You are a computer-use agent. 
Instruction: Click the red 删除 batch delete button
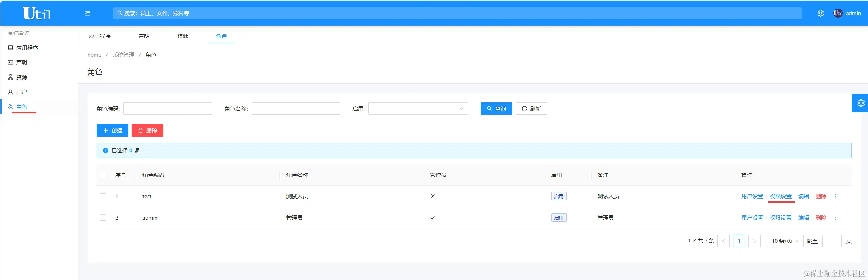coord(148,130)
